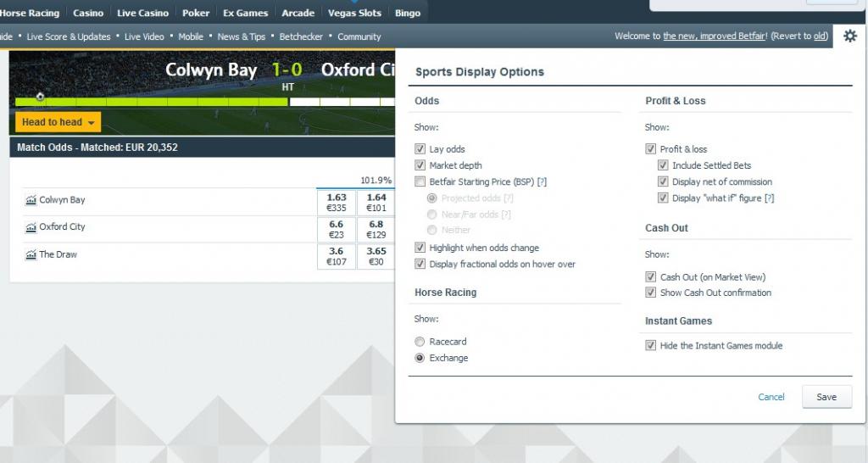Image resolution: width=868 pixels, height=463 pixels.
Task: Open the Betchecker link
Action: (x=301, y=36)
